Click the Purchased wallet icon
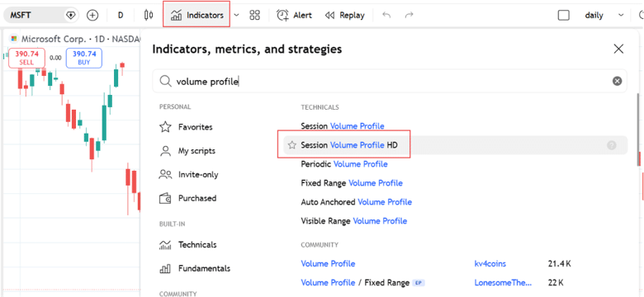644x297 pixels. 165,198
